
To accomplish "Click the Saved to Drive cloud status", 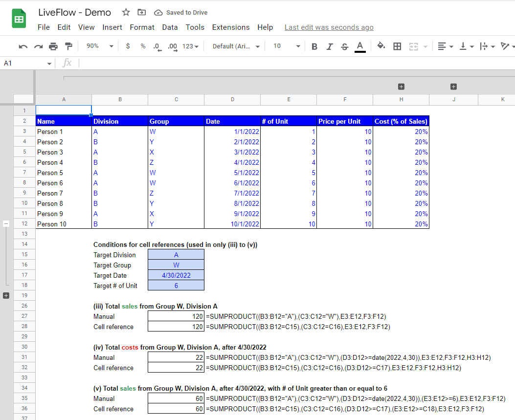I will pyautogui.click(x=180, y=13).
